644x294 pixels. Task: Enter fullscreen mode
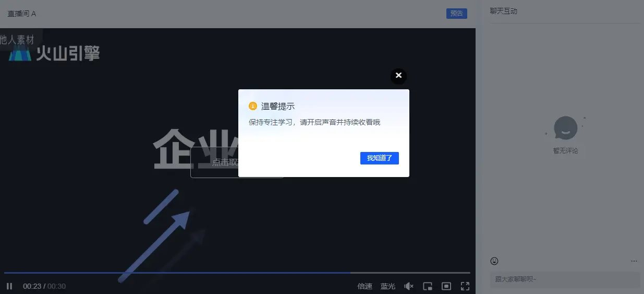[x=465, y=286]
